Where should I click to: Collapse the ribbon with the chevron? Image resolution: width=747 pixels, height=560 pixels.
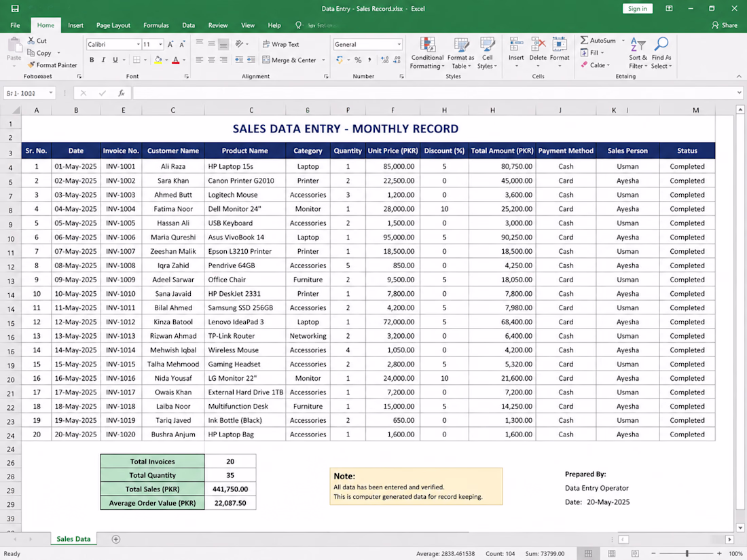coord(738,76)
